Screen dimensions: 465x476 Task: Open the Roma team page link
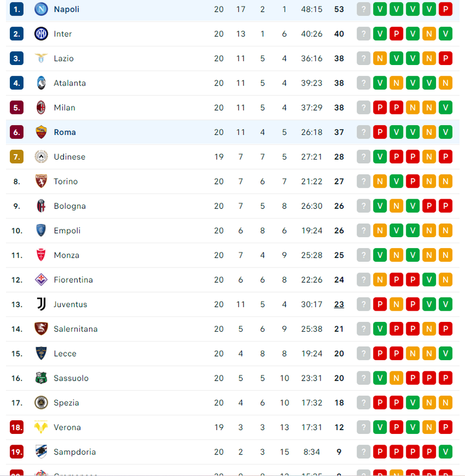click(x=65, y=132)
